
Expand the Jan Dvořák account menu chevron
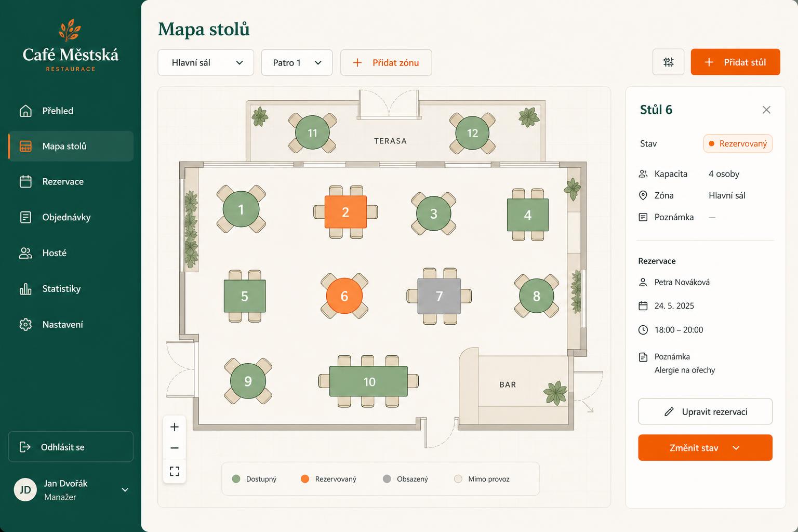tap(125, 490)
